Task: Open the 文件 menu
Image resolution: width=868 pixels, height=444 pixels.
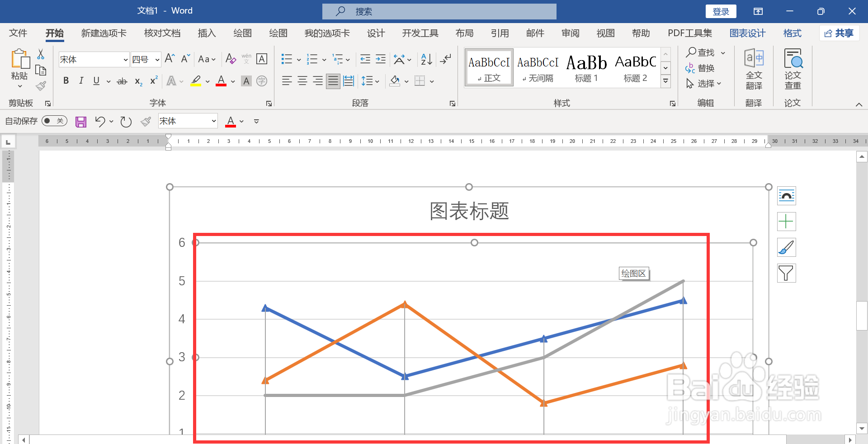Action: tap(18, 33)
